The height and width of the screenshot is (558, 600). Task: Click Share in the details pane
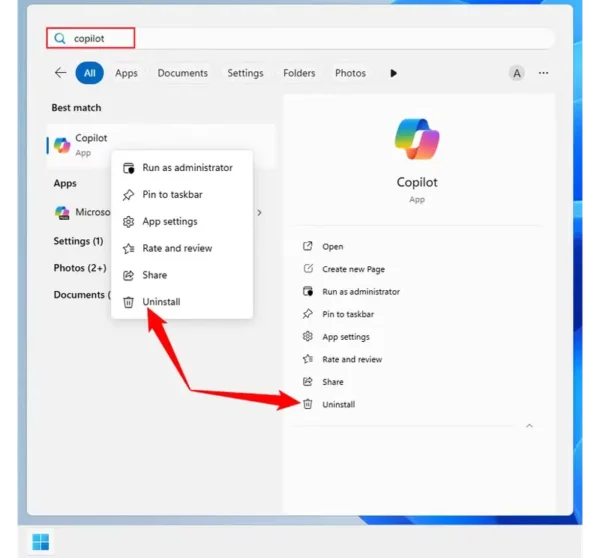(333, 382)
